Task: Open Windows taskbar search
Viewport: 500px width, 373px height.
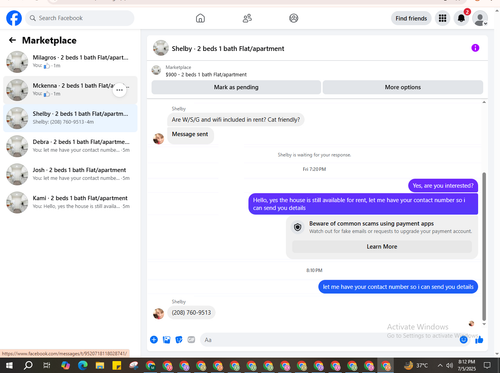Action: [x=28, y=365]
